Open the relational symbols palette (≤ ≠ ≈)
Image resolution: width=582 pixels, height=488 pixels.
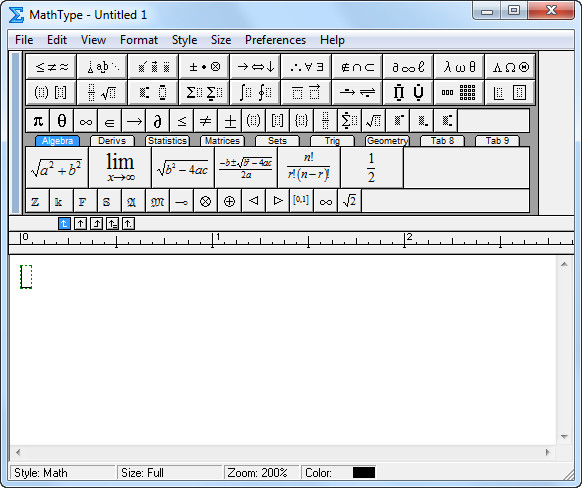[x=52, y=67]
